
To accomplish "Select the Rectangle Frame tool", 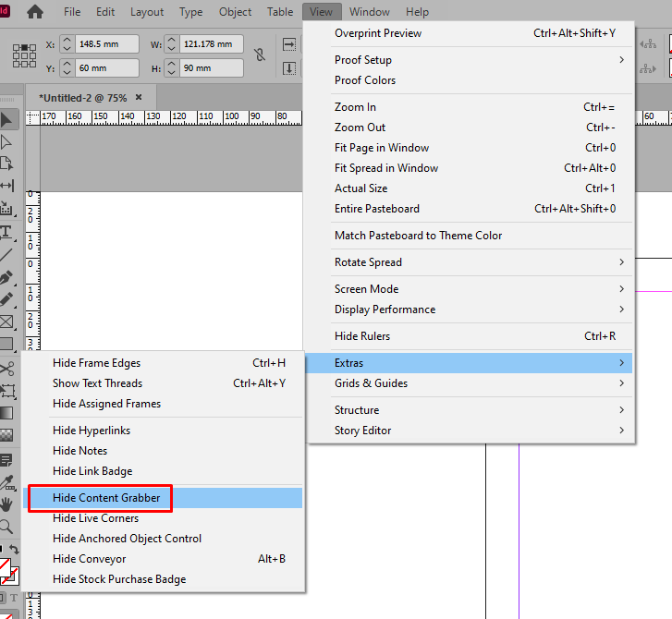I will click(6, 322).
